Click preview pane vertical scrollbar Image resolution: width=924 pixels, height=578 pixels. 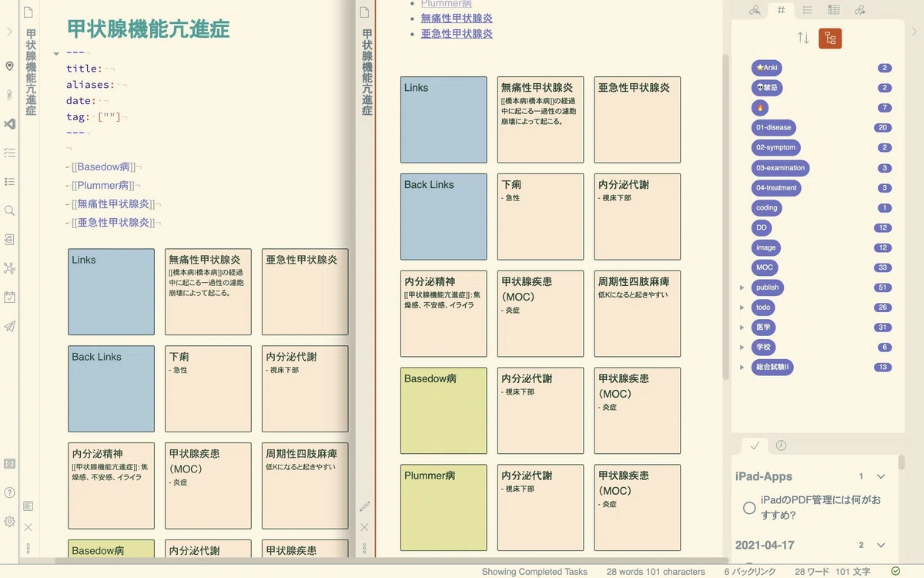725,216
